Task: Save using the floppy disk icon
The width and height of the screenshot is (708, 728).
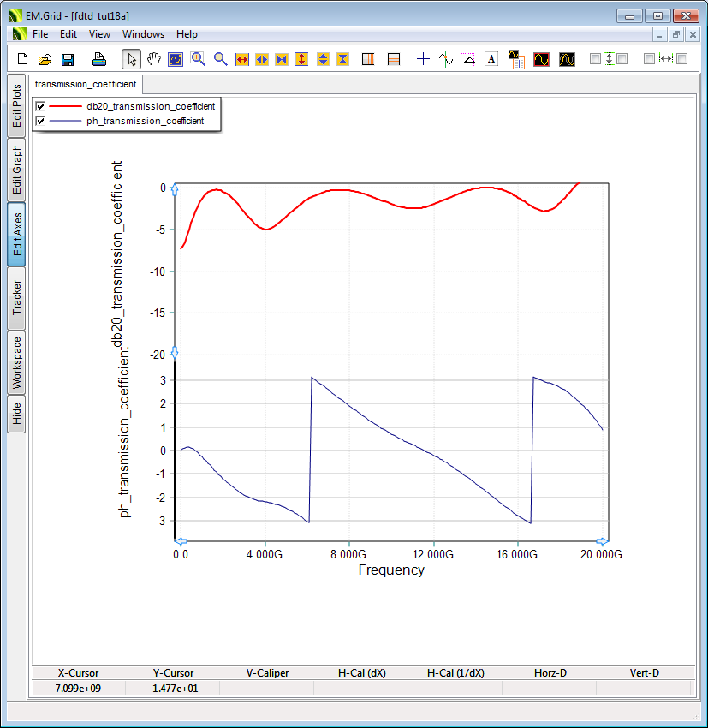Action: point(68,59)
